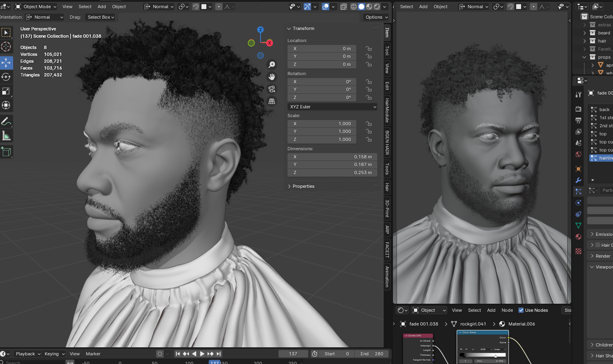This screenshot has height=364, width=613.
Task: Play the animation forward
Action: coord(202,354)
